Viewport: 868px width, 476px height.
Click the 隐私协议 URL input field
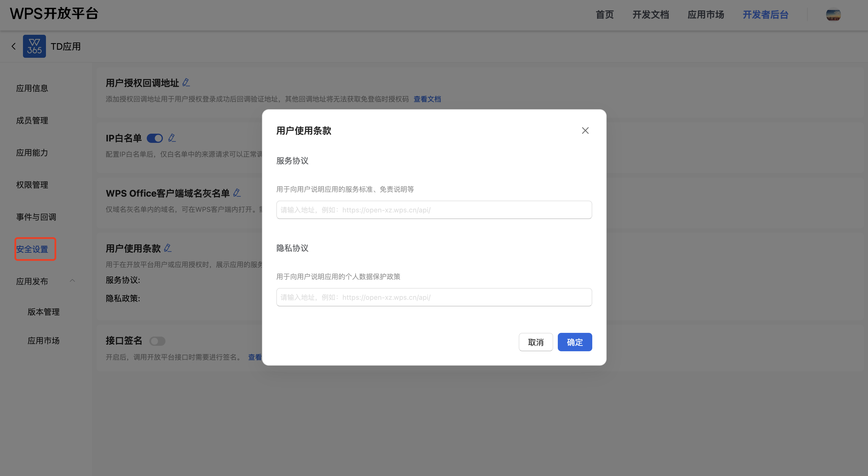(x=434, y=297)
